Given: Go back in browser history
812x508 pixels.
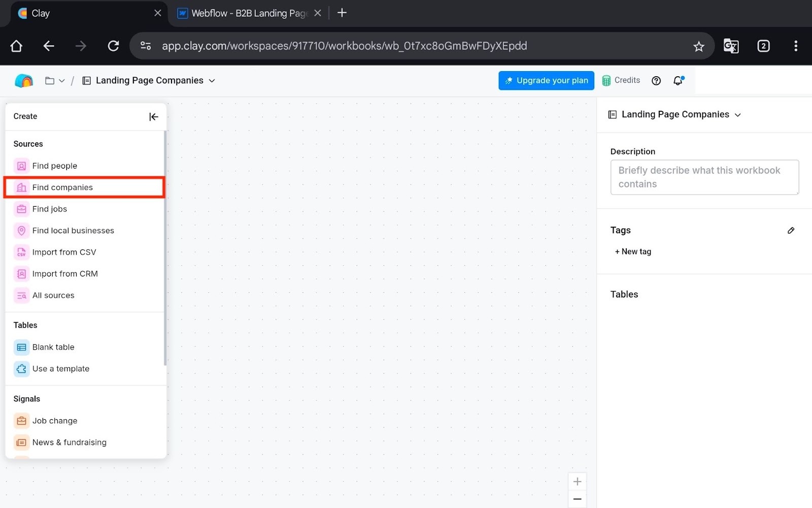Looking at the screenshot, I should tap(49, 46).
